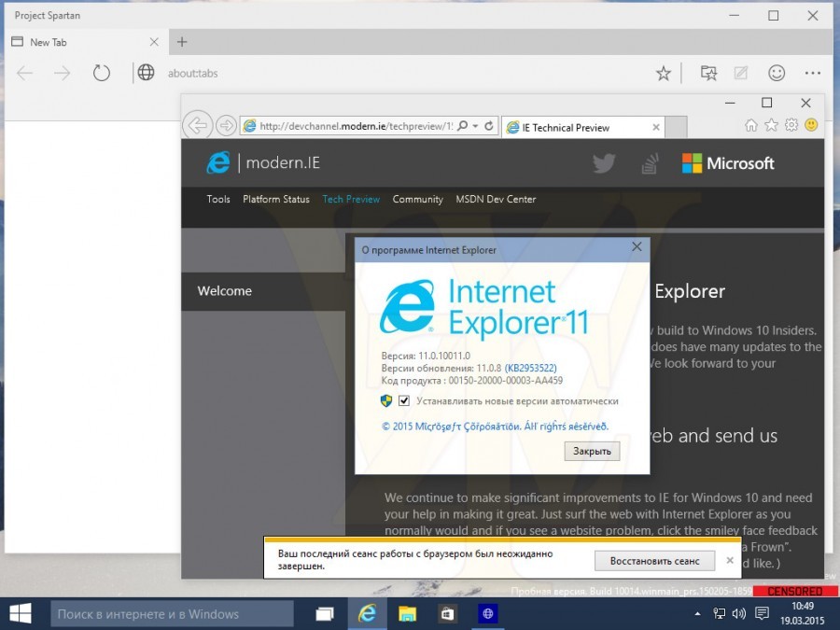This screenshot has width=840, height=630.
Task: Open IE tools gear icon
Action: click(x=791, y=125)
